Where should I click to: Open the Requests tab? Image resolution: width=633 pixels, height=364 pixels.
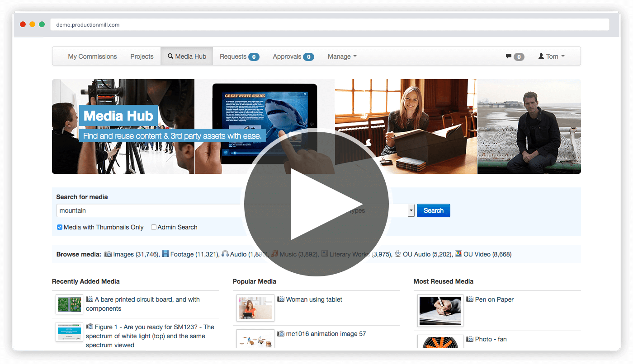click(x=239, y=56)
